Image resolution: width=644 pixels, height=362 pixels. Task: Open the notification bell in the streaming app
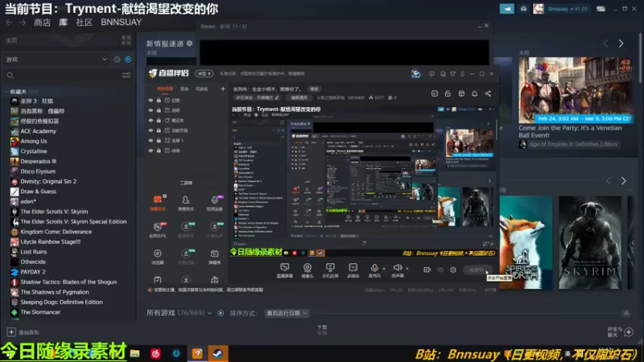(x=474, y=93)
